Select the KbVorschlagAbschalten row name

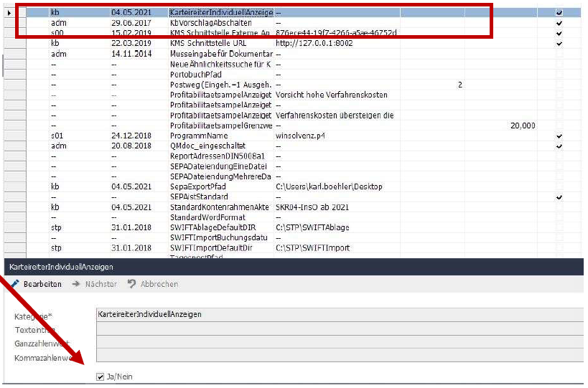pyautogui.click(x=211, y=23)
